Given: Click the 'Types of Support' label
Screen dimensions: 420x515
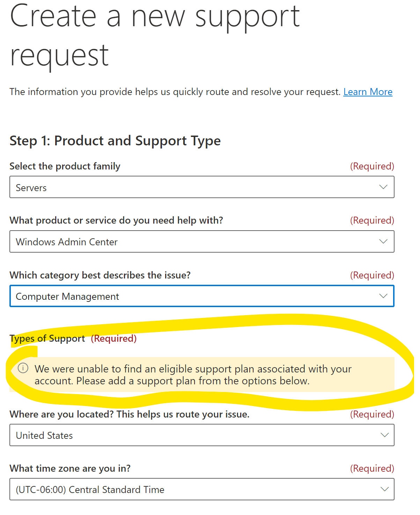Looking at the screenshot, I should tap(47, 339).
